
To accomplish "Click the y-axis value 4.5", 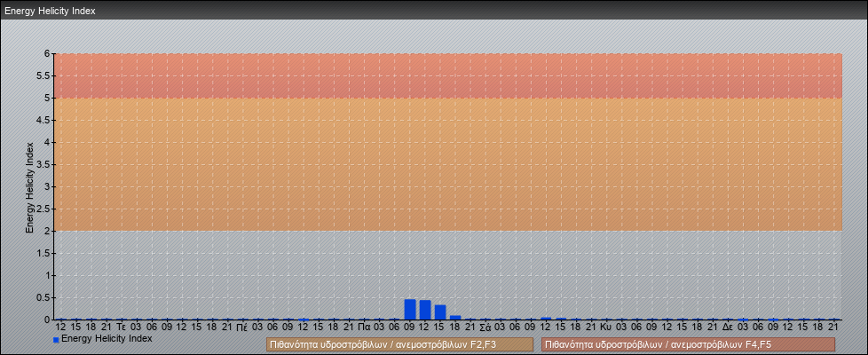I will tap(44, 120).
